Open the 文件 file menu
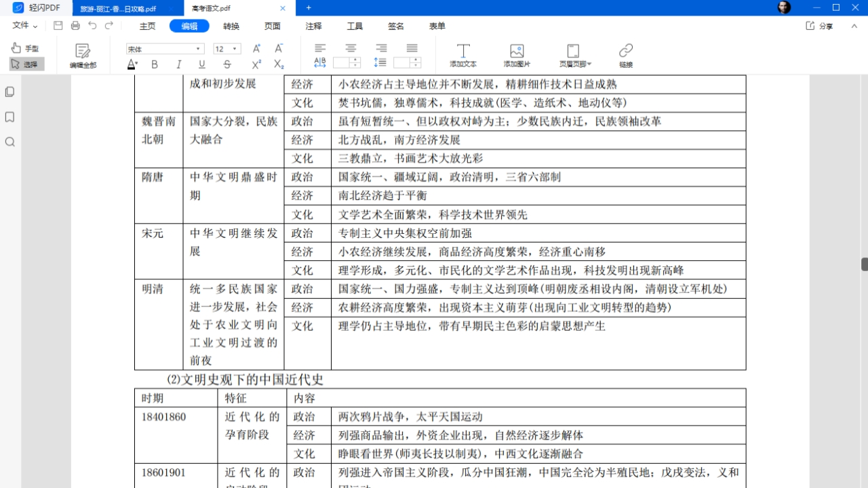The height and width of the screenshot is (488, 868). click(25, 26)
